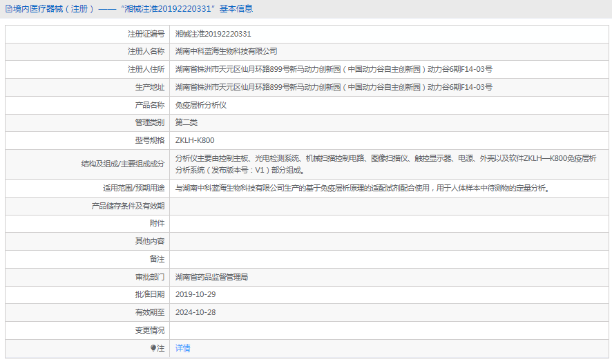
Task: Click the 结构及组成/主要组成成分 label
Action: coord(123,164)
